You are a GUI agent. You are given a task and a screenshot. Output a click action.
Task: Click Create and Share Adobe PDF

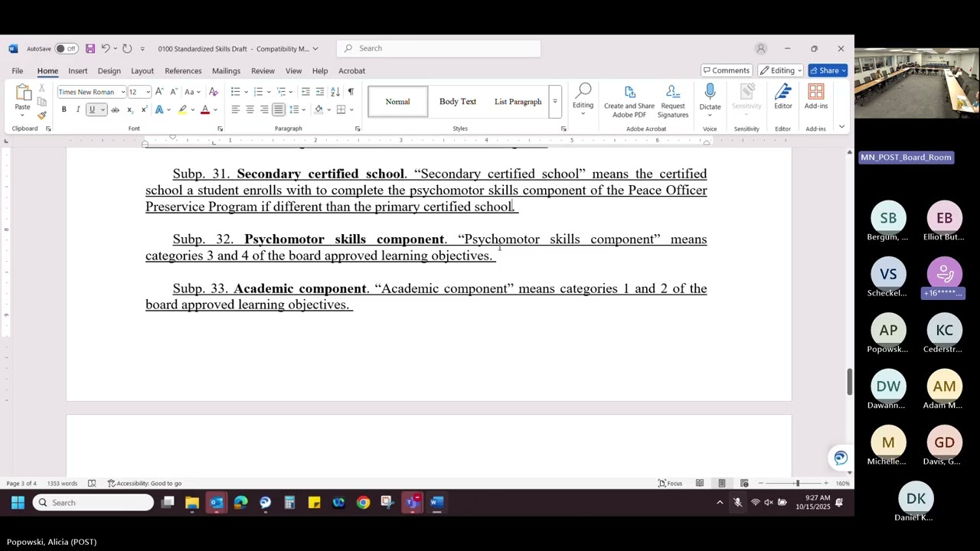pyautogui.click(x=629, y=101)
